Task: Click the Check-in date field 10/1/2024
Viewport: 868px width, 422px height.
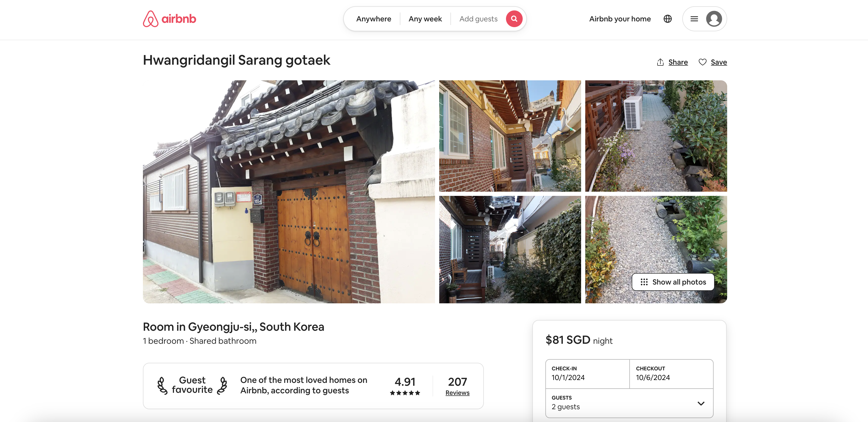Action: 587,374
